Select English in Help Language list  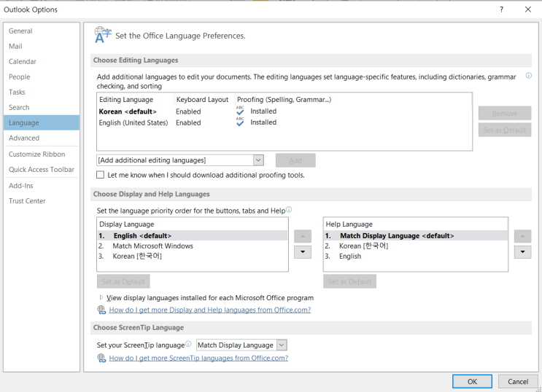coord(416,256)
